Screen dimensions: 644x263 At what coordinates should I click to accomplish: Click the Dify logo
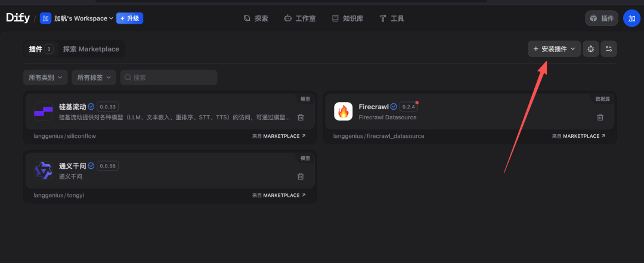18,18
